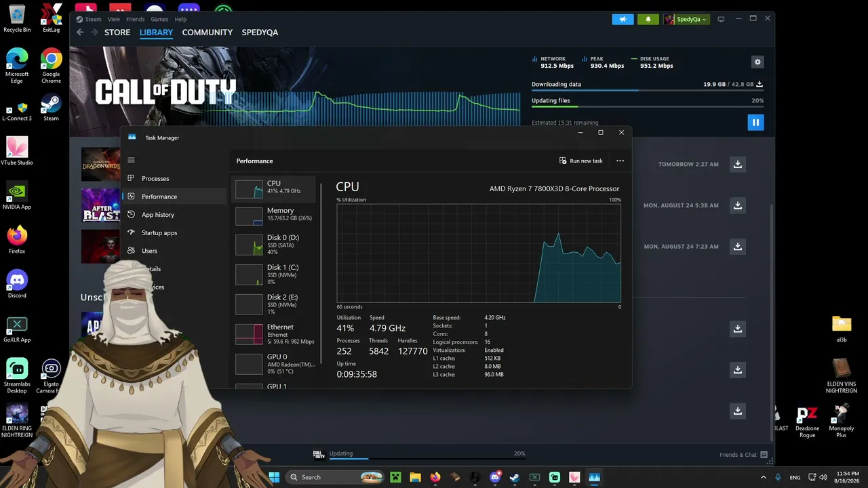
Task: Open L-Connect 3 desktop shortcut
Action: 17,111
